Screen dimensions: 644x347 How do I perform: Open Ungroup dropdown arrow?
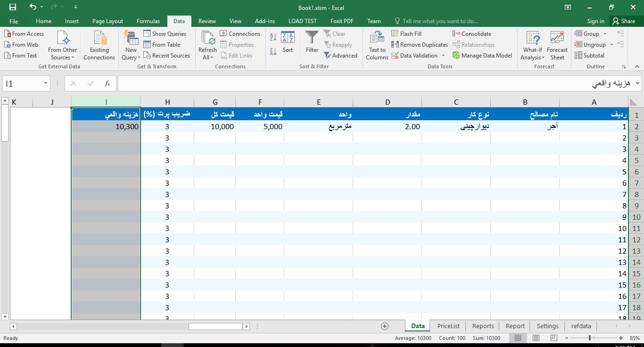(611, 45)
